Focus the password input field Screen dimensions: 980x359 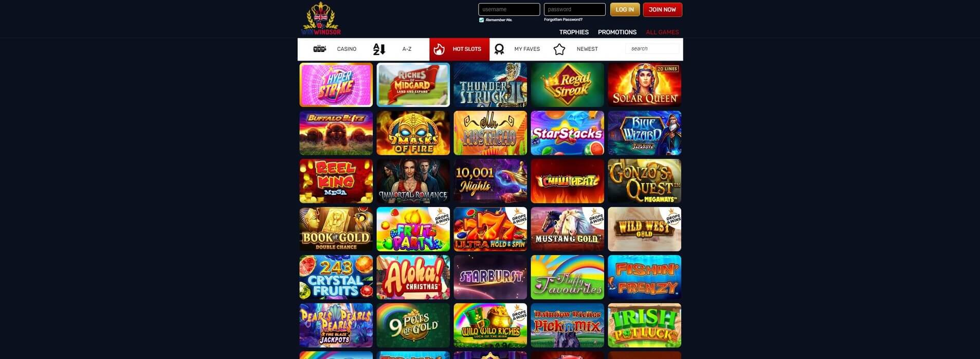click(574, 9)
